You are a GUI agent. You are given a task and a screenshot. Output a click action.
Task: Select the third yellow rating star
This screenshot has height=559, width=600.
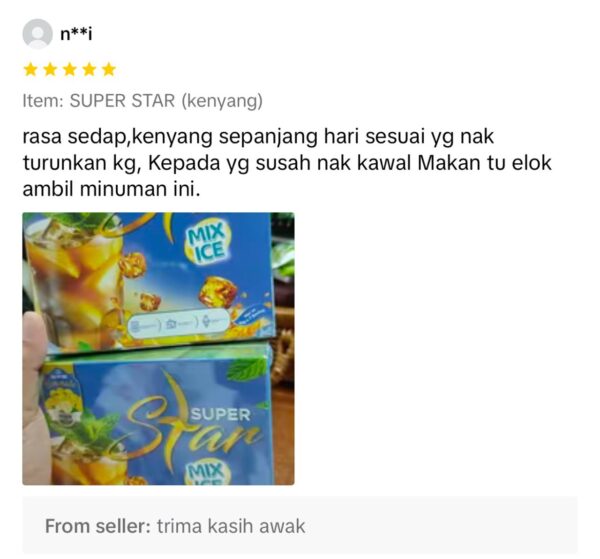70,70
